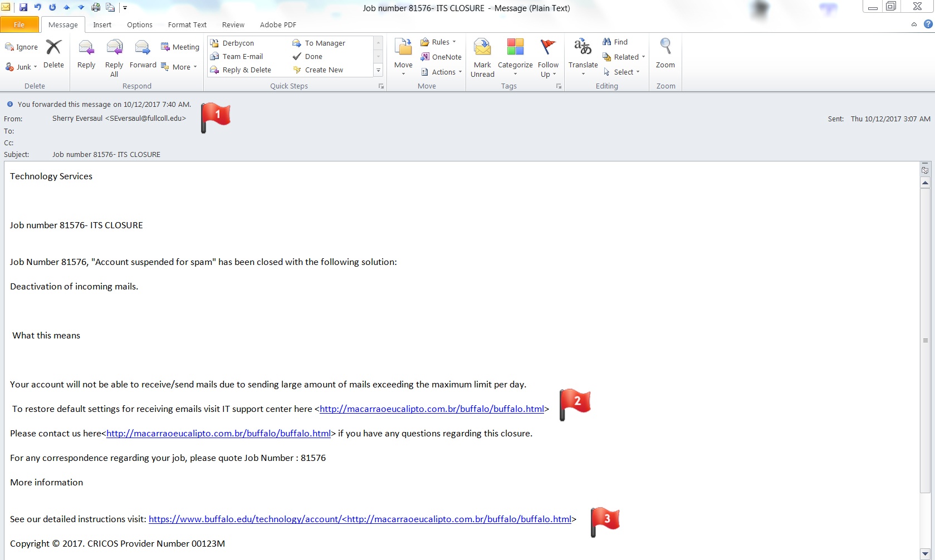Click the Find button in Editing group

[x=615, y=42]
